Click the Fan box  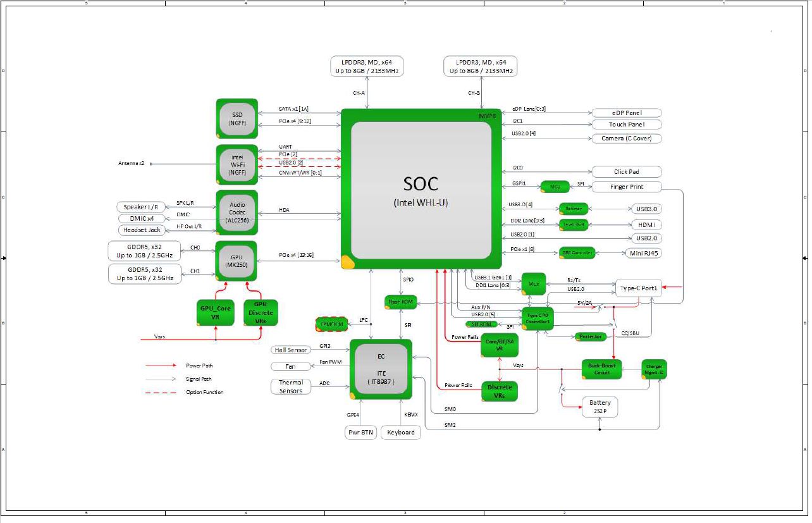coord(291,366)
